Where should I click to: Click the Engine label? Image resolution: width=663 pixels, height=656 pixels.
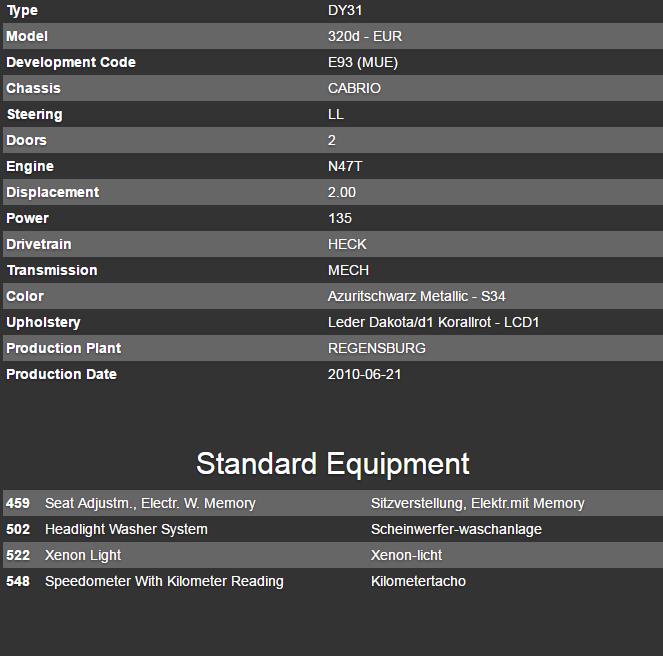tap(30, 167)
